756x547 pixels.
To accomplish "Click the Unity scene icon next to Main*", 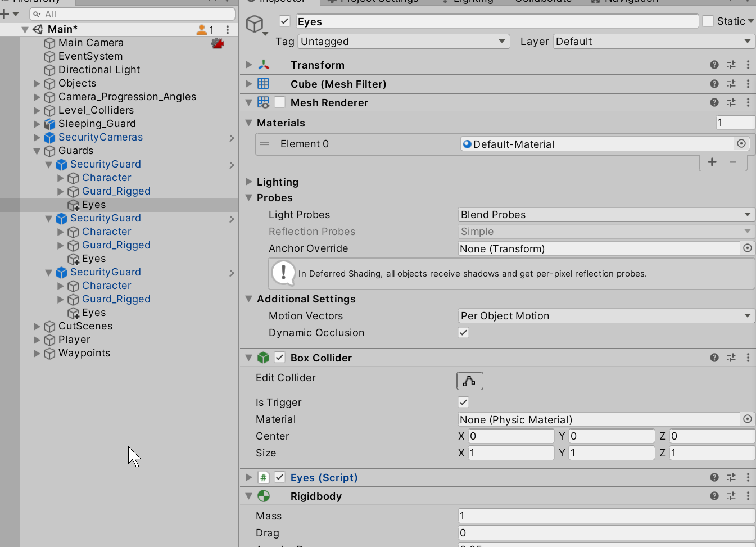I will click(38, 29).
